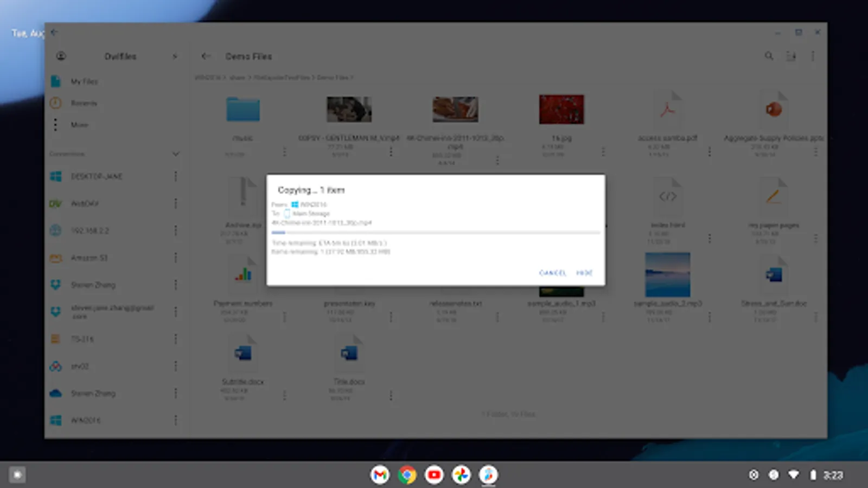Open the sample_audio_2.mp3 cover thumbnail

click(x=668, y=274)
